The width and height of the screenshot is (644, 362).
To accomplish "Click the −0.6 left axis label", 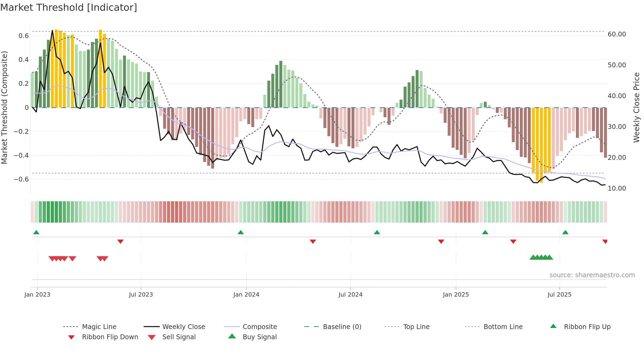I will [x=21, y=179].
